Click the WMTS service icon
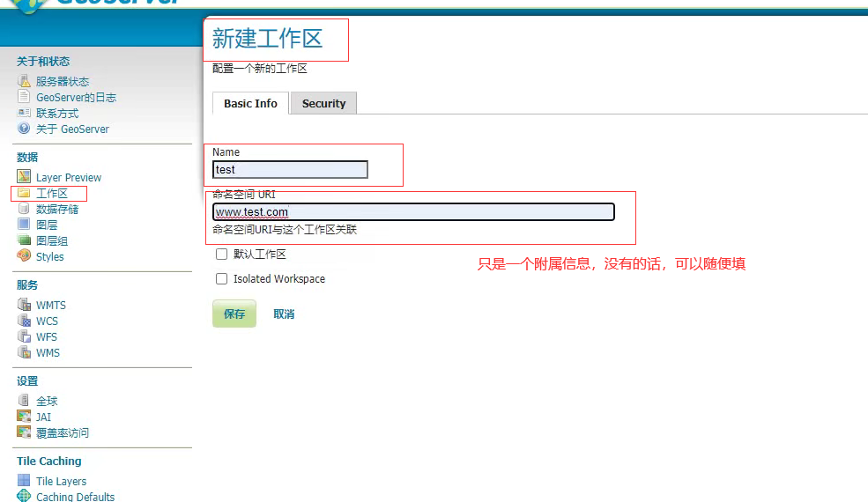 point(24,305)
